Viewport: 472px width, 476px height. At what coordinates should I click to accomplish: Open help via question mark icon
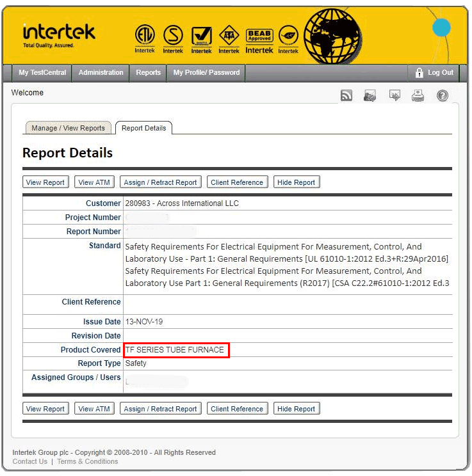click(x=443, y=96)
